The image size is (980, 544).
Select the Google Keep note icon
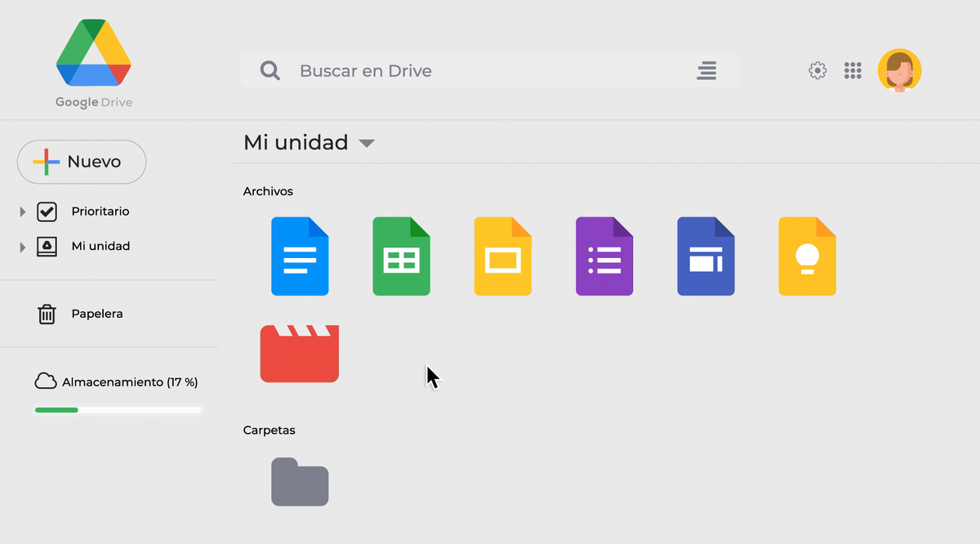tap(807, 256)
